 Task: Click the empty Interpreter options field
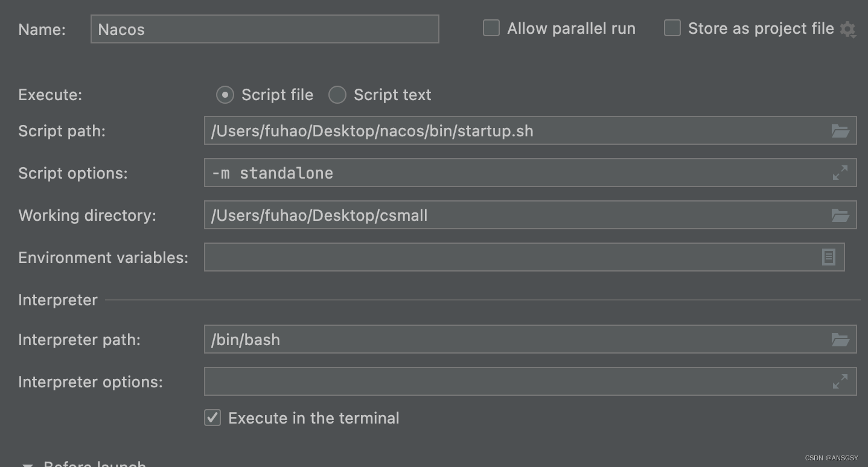pos(530,381)
